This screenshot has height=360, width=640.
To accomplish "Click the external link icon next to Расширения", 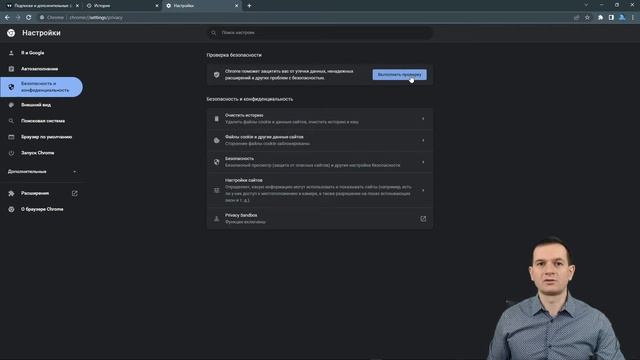I will [75, 193].
